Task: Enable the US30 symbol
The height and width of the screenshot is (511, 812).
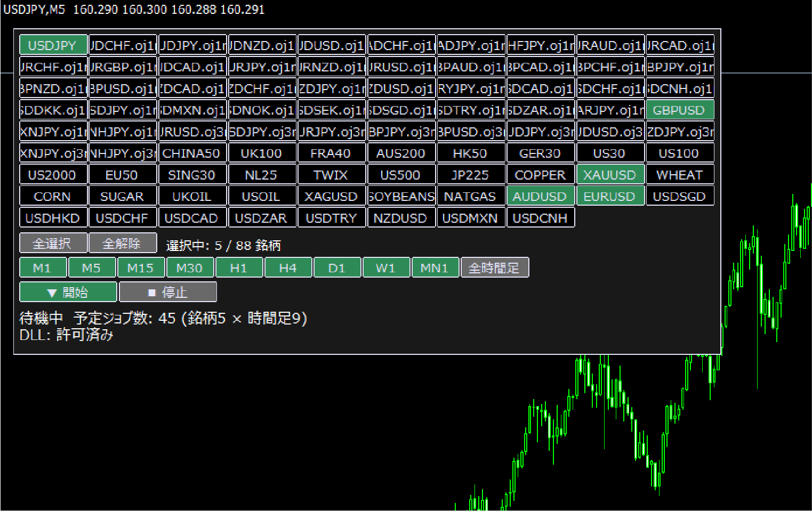Action: point(610,153)
